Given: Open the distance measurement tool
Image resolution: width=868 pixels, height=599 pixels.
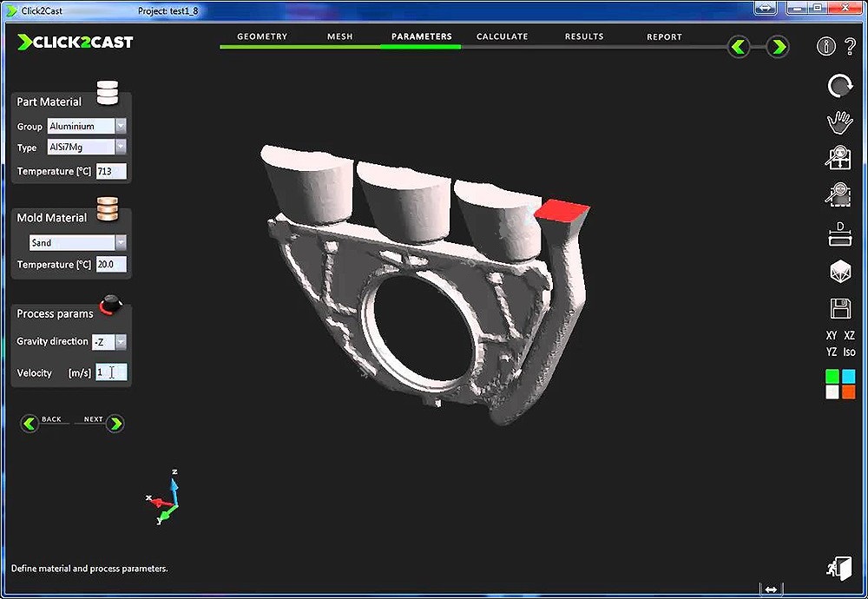Looking at the screenshot, I should click(x=839, y=234).
